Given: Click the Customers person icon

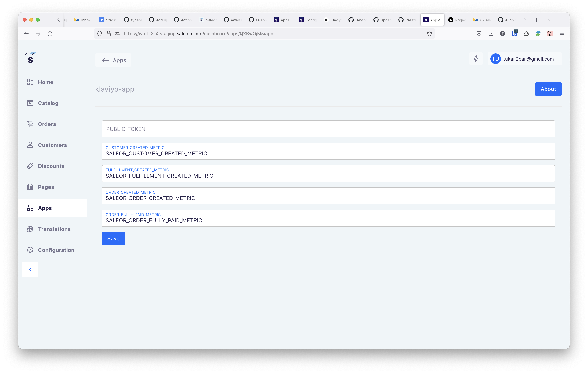Looking at the screenshot, I should (x=30, y=145).
